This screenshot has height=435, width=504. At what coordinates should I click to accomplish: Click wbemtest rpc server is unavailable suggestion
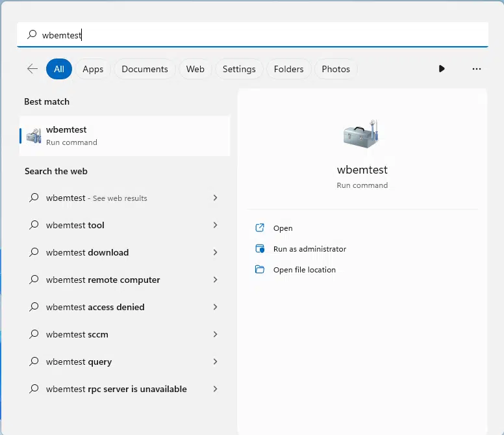click(x=116, y=389)
